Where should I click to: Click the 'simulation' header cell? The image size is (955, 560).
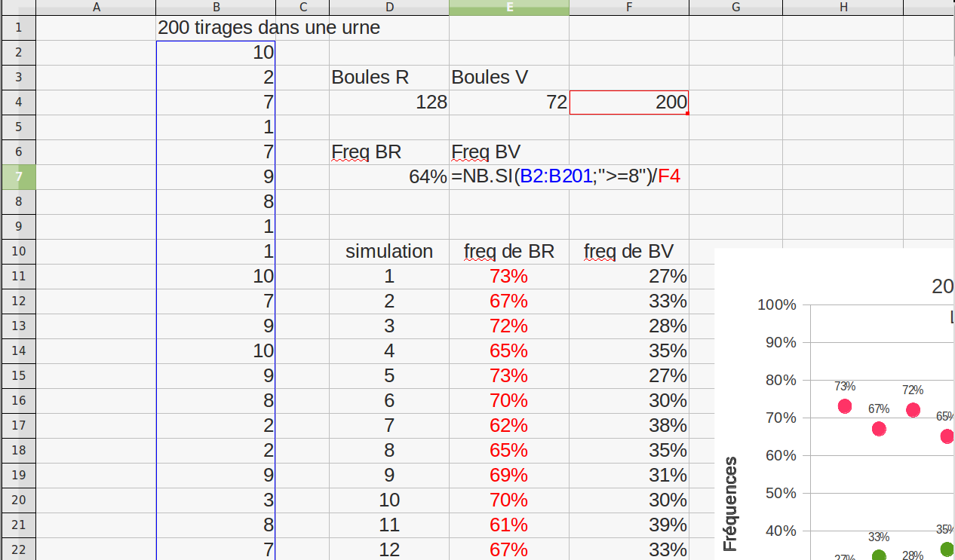388,251
